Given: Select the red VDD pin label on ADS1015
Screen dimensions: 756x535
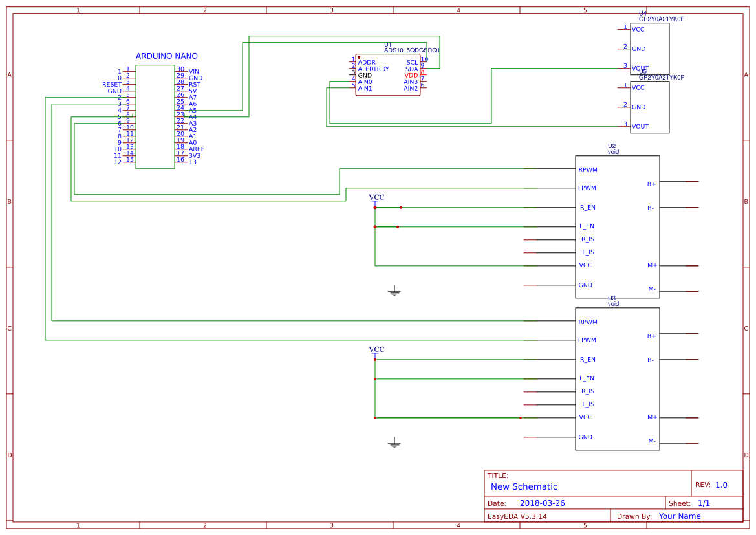Looking at the screenshot, I should click(411, 76).
